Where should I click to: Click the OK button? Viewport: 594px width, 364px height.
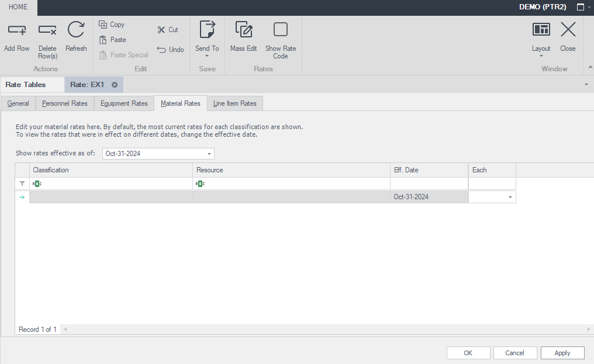click(468, 353)
